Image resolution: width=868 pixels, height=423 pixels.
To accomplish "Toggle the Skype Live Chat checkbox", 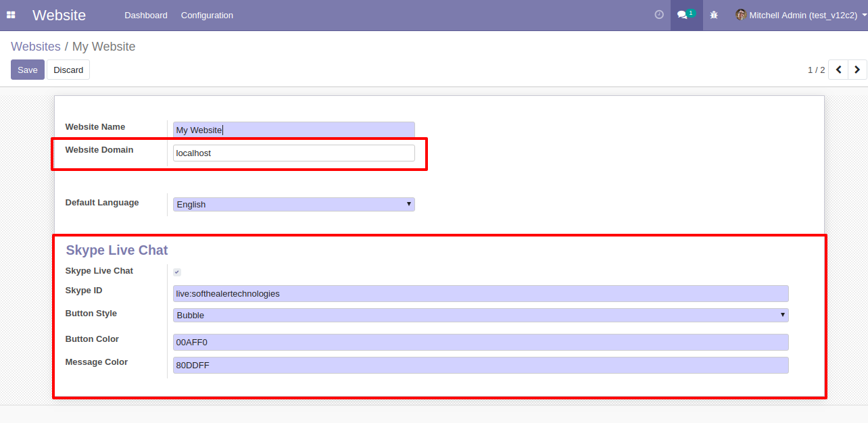I will coord(177,272).
